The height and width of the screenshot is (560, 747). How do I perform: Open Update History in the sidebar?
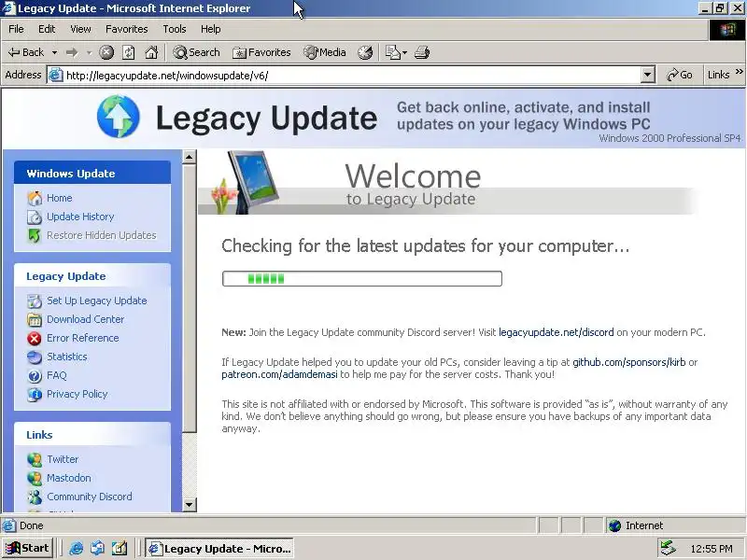point(80,217)
